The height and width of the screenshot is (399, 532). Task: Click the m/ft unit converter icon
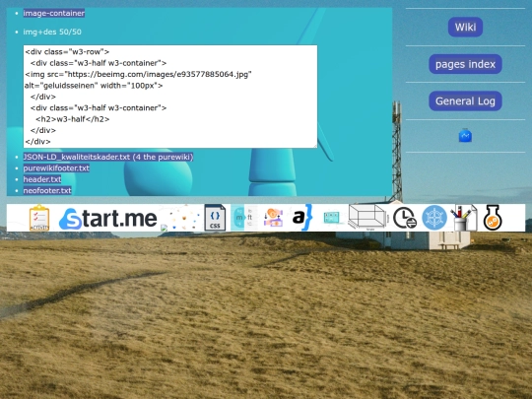[244, 218]
